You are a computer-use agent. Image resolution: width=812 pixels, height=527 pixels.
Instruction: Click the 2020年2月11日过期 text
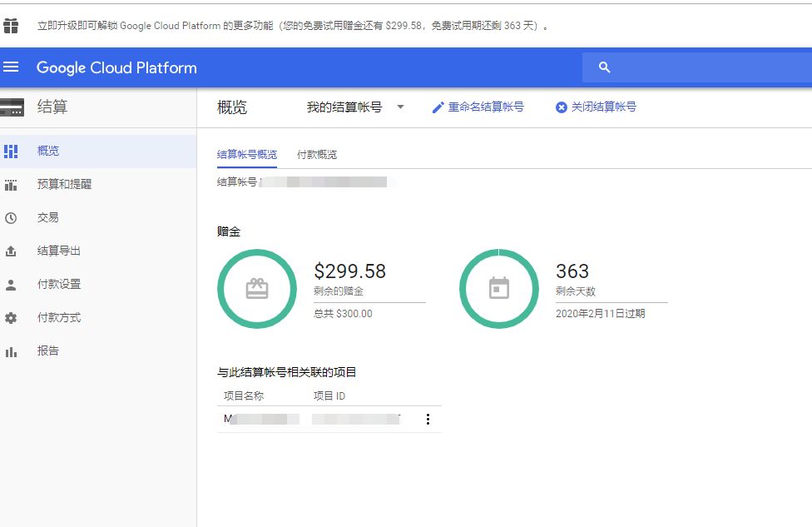point(600,314)
